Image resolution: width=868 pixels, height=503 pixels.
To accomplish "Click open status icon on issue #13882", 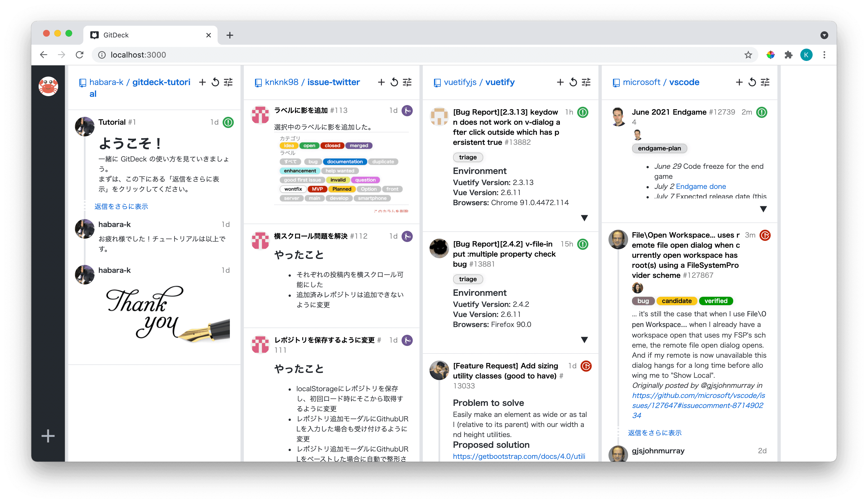I will 583,112.
